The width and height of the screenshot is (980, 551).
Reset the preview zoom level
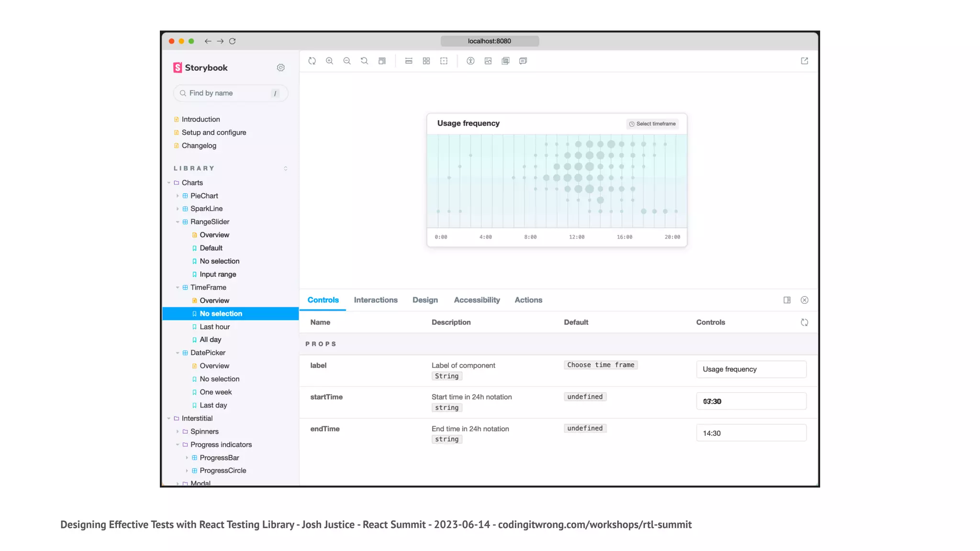click(364, 61)
